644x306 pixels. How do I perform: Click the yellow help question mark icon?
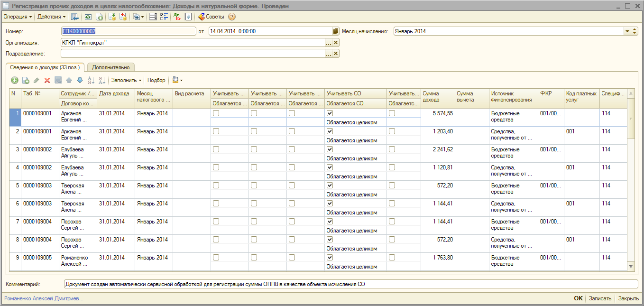click(231, 17)
